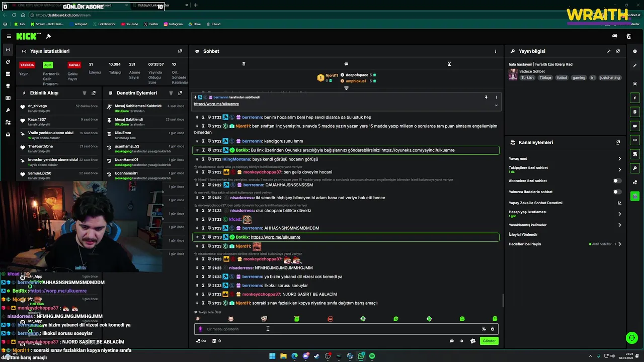The height and width of the screenshot is (362, 644).
Task: Pop out the Kanal Eylemleri panel
Action: (x=618, y=142)
